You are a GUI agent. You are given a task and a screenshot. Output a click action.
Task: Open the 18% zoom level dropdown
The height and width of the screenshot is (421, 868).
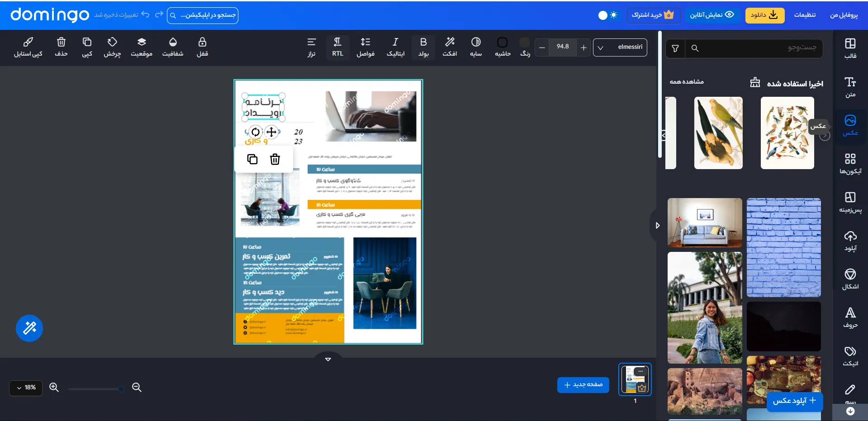(x=26, y=388)
